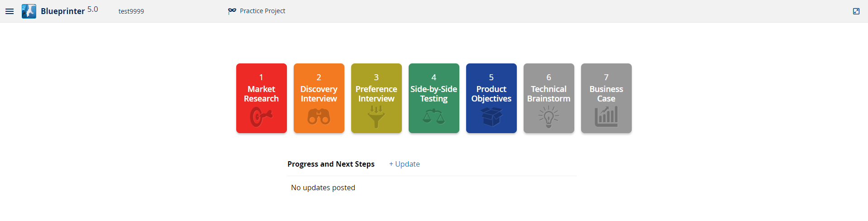This screenshot has width=868, height=221.
Task: Select step 7 Business Case title
Action: click(606, 94)
